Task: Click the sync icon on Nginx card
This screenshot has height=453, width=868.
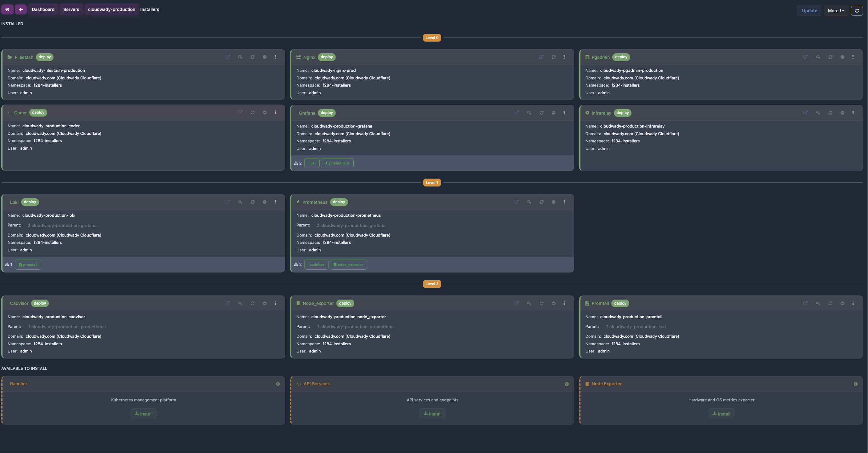Action: pyautogui.click(x=553, y=57)
